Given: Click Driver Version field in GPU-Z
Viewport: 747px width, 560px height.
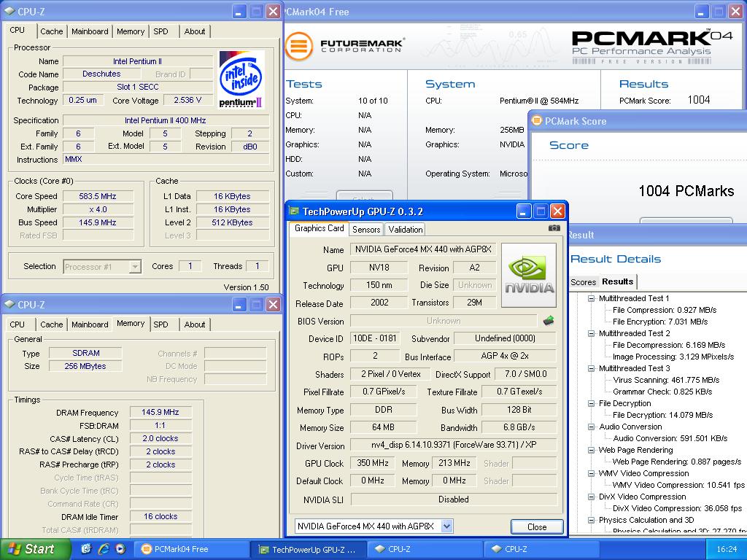Looking at the screenshot, I should [x=453, y=445].
